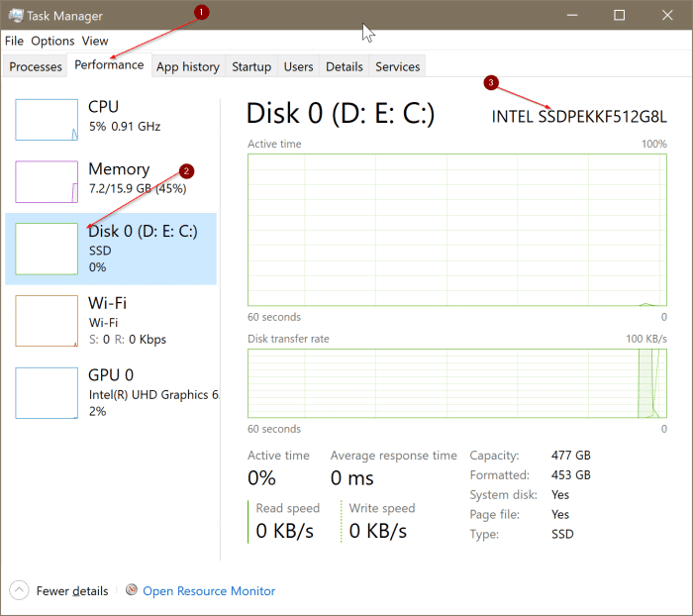693x616 pixels.
Task: Open the File menu
Action: (x=14, y=42)
